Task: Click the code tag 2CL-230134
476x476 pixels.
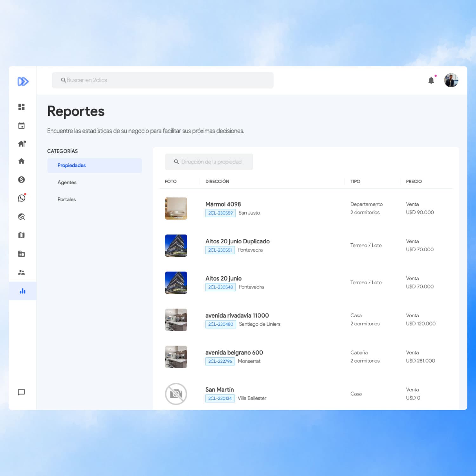Action: (x=220, y=399)
